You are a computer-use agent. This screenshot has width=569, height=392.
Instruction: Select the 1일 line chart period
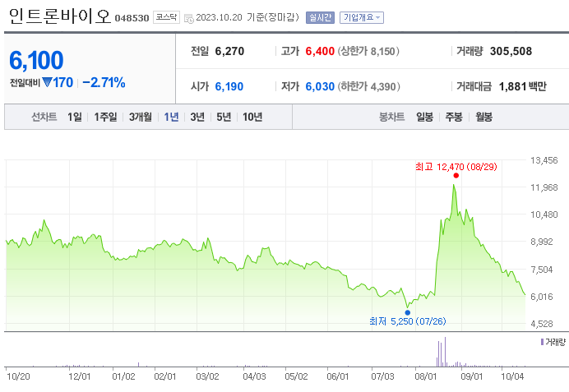(x=74, y=117)
